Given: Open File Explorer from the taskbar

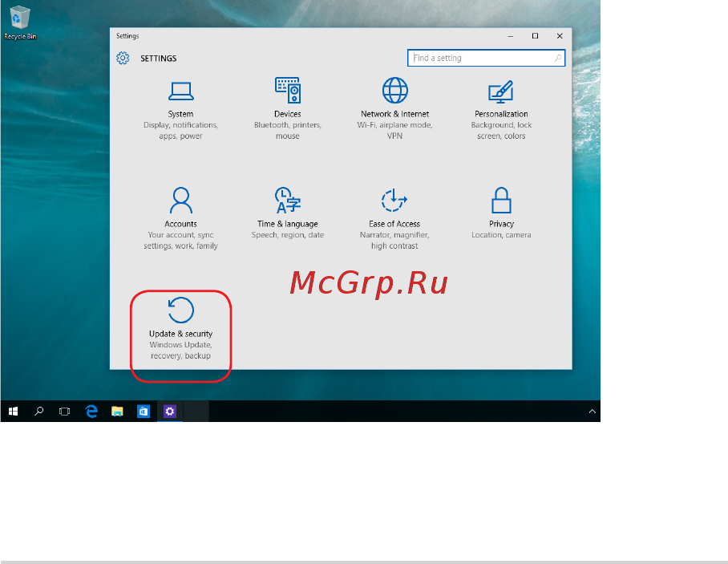Looking at the screenshot, I should [117, 411].
